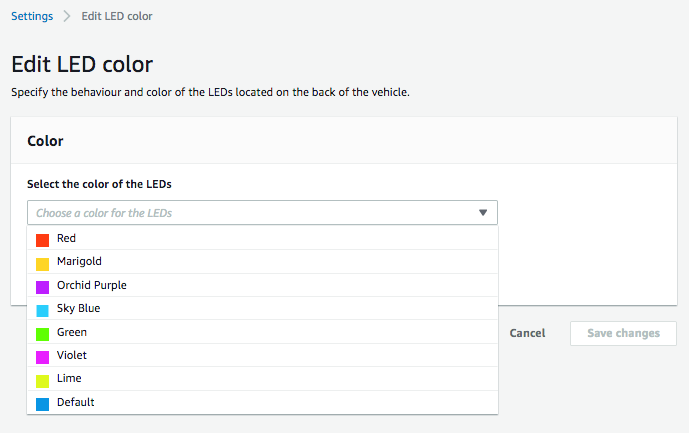Click the breadcrumb chevron separator
This screenshot has height=433, width=689.
[67, 17]
